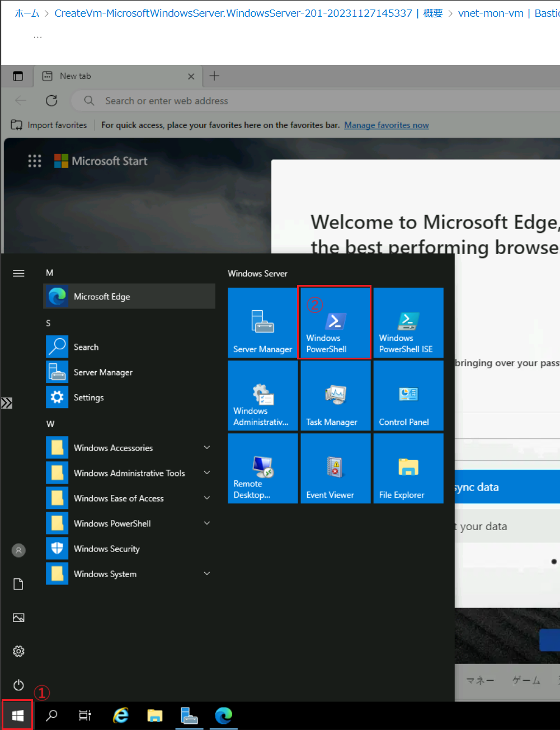Go to the ホーム breadcrumb
Image resolution: width=560 pixels, height=730 pixels.
pyautogui.click(x=27, y=13)
